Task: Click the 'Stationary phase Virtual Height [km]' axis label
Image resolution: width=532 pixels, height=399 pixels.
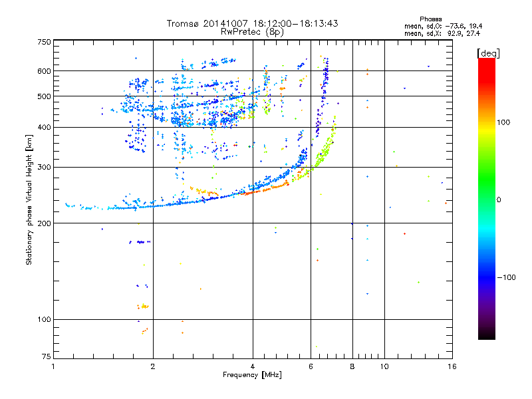Action: 29,199
